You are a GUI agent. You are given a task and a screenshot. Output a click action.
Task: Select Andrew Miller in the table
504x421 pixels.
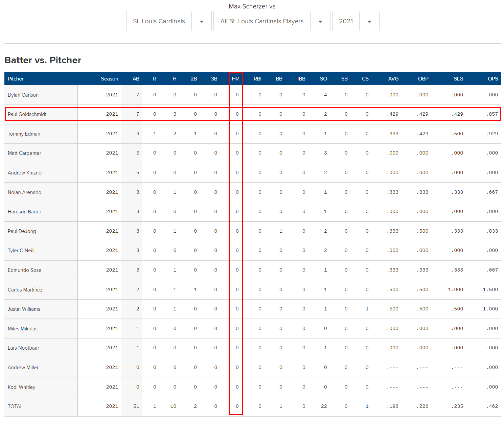tap(23, 368)
